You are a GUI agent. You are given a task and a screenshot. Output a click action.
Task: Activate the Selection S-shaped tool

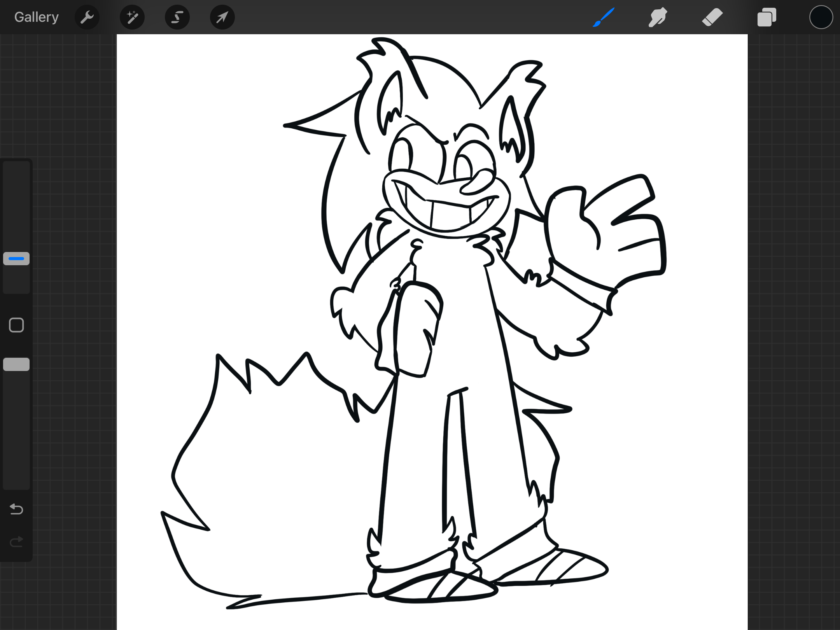pyautogui.click(x=177, y=17)
